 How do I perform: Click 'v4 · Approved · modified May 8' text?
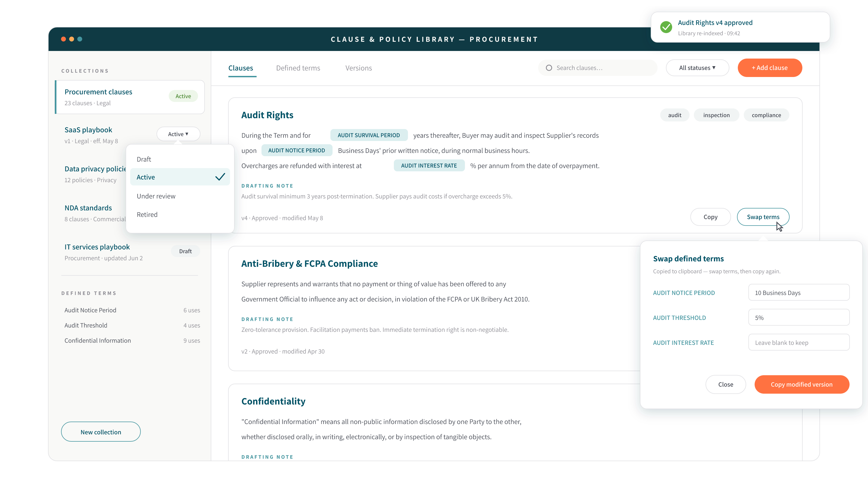[x=282, y=218]
